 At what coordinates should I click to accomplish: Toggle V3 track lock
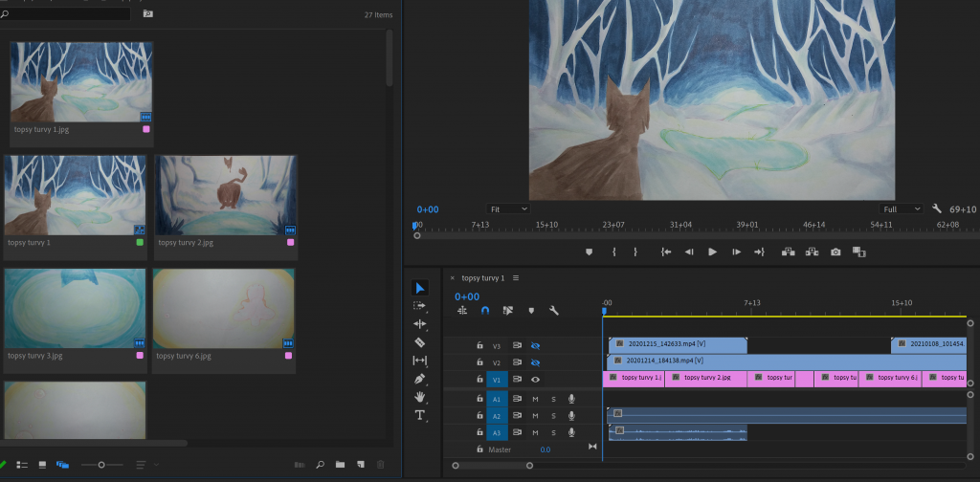coord(480,345)
